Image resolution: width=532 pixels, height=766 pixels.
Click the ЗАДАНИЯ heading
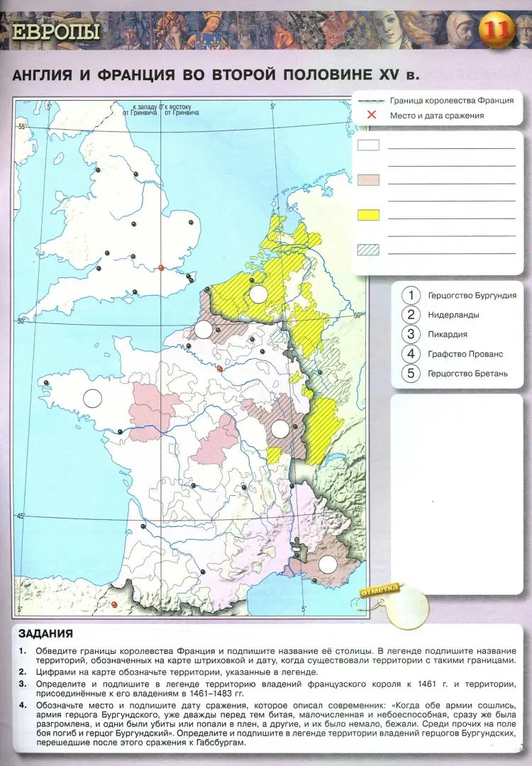pos(45,633)
